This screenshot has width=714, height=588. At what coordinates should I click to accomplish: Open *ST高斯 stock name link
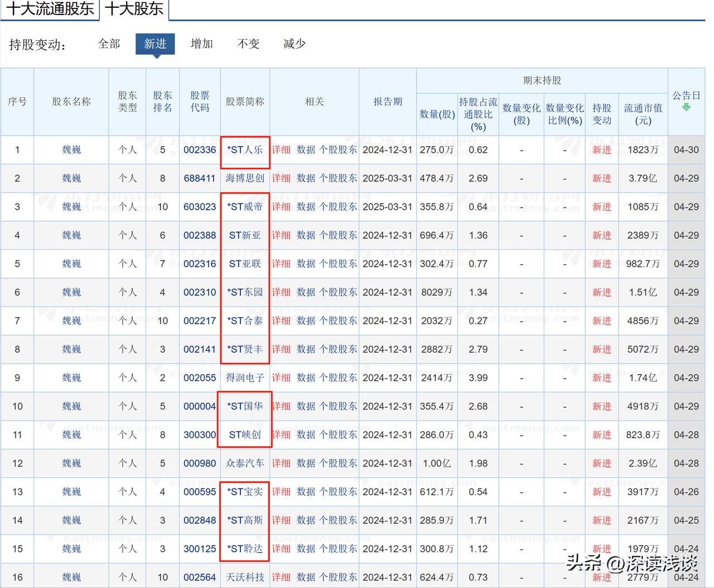245,520
